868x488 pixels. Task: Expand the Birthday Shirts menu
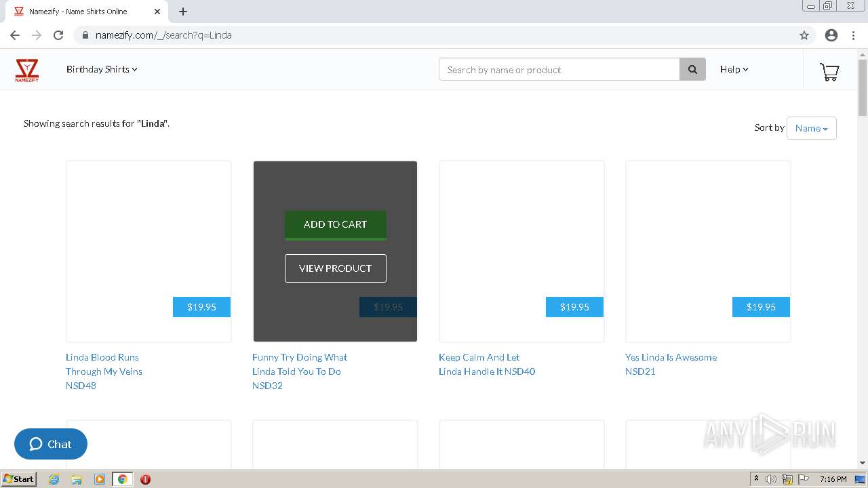tap(102, 69)
